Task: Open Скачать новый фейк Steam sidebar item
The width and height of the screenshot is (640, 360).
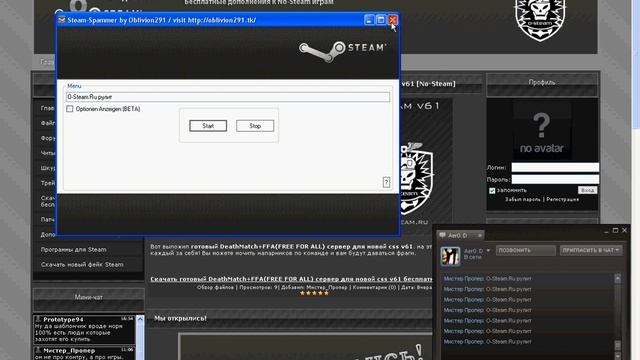Action: [x=82, y=264]
